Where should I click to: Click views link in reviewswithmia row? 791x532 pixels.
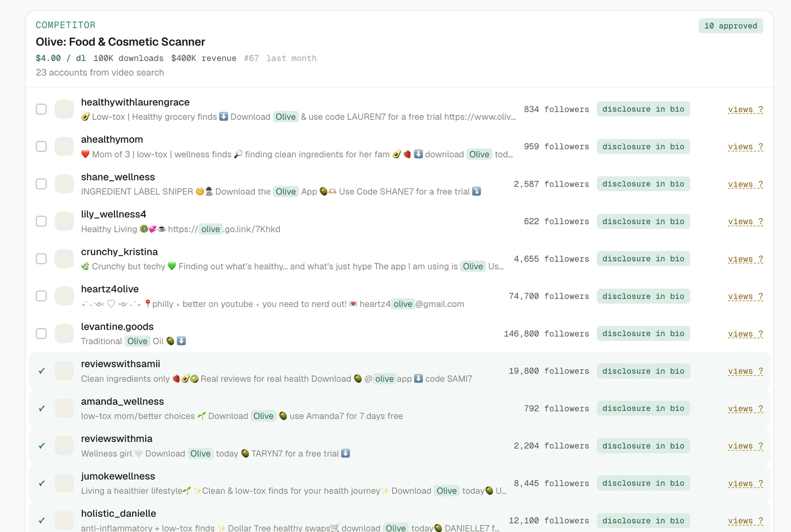click(x=746, y=446)
